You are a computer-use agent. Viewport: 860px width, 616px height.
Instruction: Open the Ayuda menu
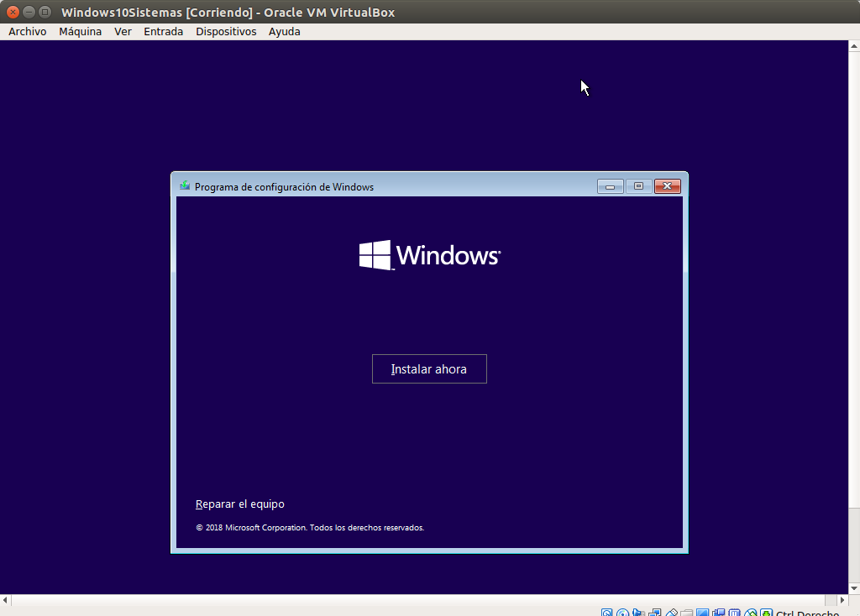tap(284, 31)
